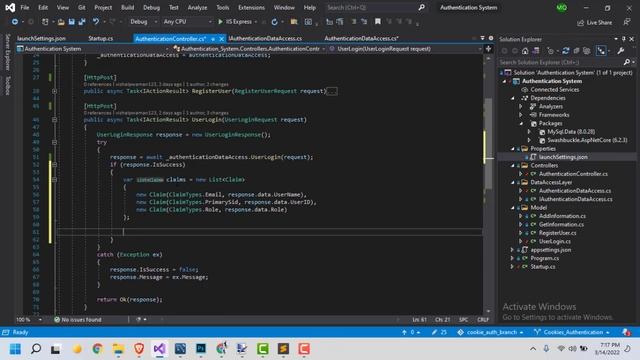Open the Extensions menu

251,7
